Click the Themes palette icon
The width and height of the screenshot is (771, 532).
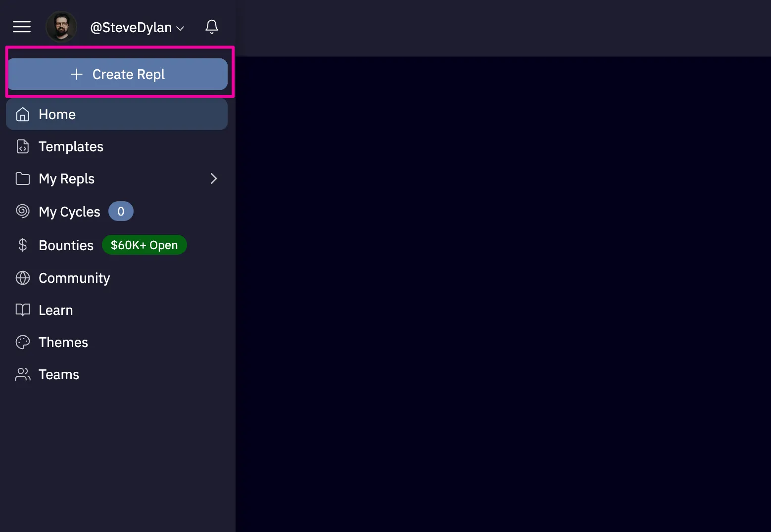click(x=23, y=342)
